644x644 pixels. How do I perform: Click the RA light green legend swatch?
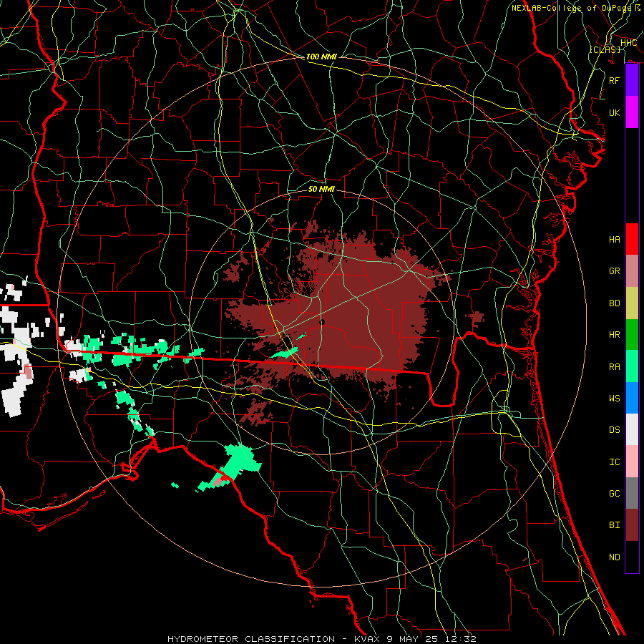pyautogui.click(x=632, y=366)
